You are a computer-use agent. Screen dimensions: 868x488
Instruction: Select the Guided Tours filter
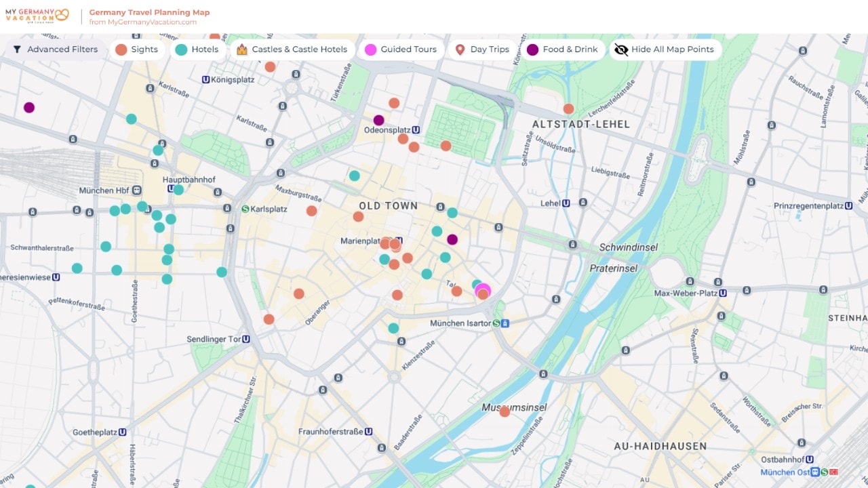[401, 49]
